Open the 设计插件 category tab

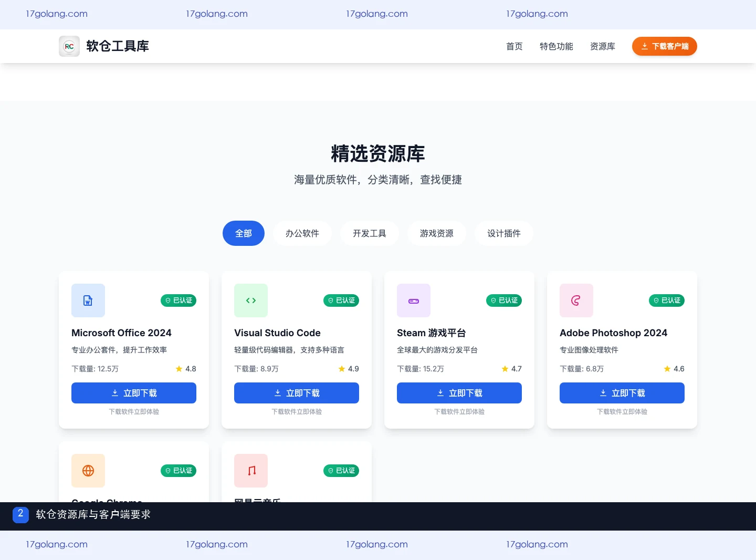click(504, 233)
